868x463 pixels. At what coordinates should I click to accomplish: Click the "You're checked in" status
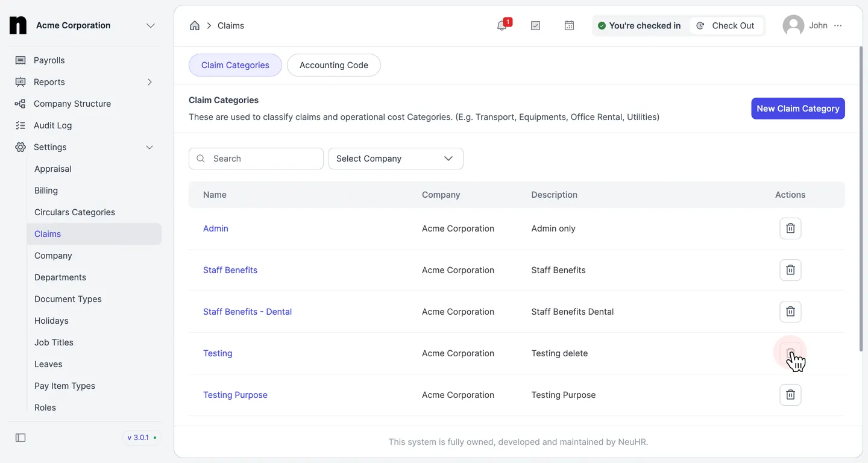pyautogui.click(x=639, y=25)
